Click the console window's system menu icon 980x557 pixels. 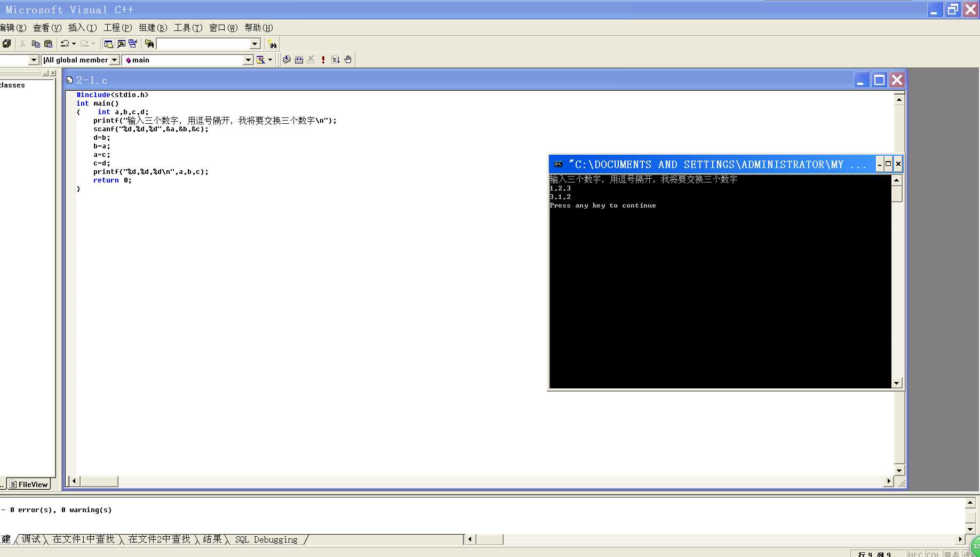[558, 164]
